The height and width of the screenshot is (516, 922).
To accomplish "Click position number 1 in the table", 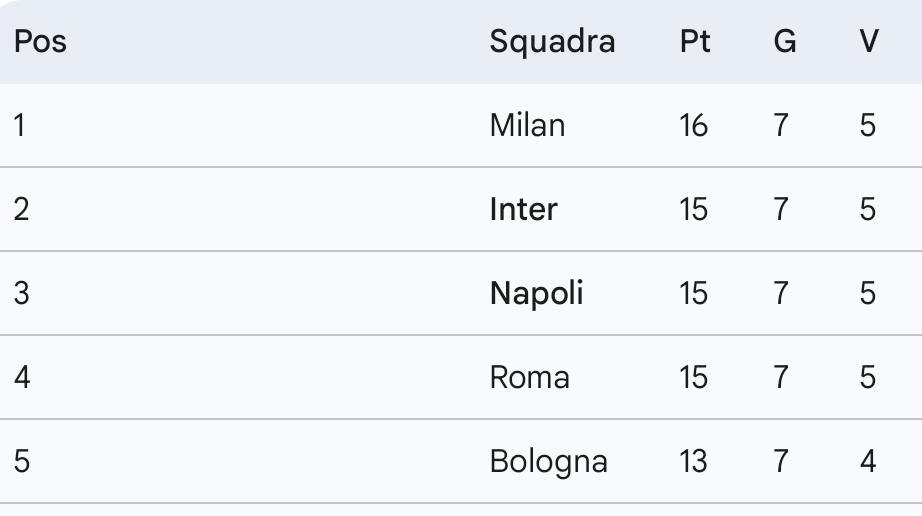I will click(19, 125).
